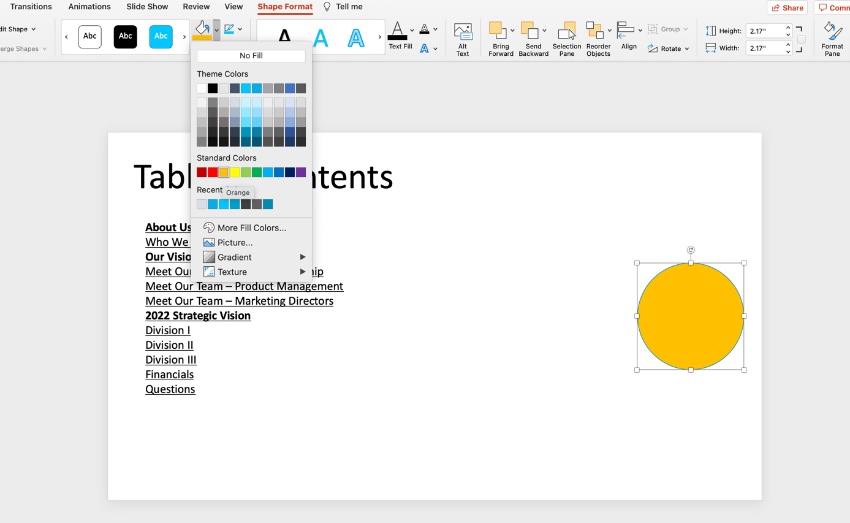
Task: Click the Shape Outline pen icon
Action: [229, 29]
